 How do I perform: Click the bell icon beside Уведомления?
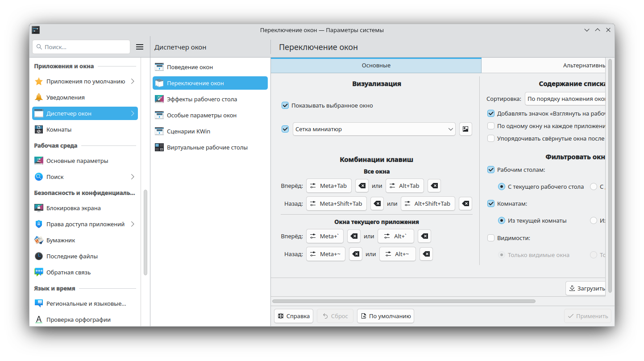click(39, 97)
